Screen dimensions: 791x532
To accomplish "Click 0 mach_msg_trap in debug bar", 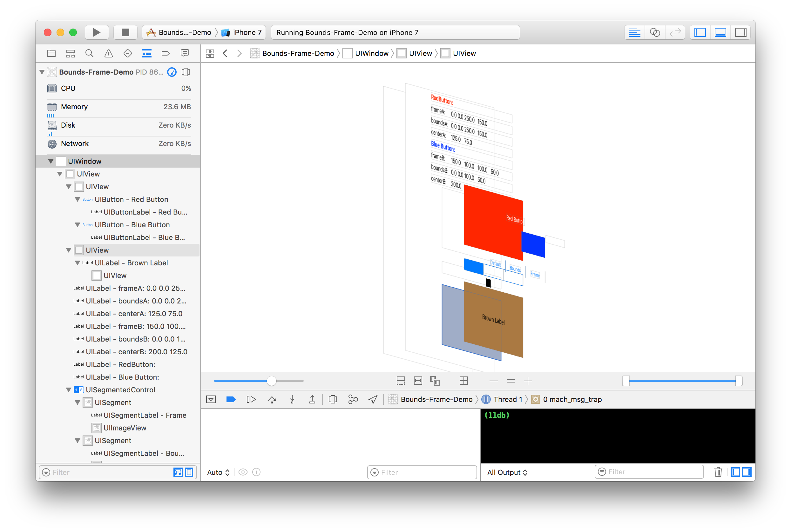I will coord(566,399).
